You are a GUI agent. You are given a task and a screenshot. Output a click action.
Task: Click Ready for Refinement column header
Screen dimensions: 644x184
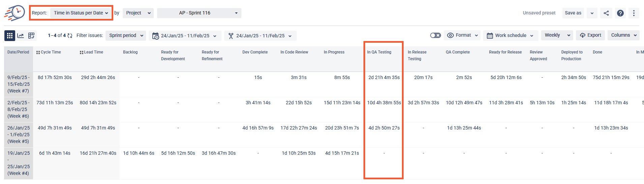click(212, 56)
